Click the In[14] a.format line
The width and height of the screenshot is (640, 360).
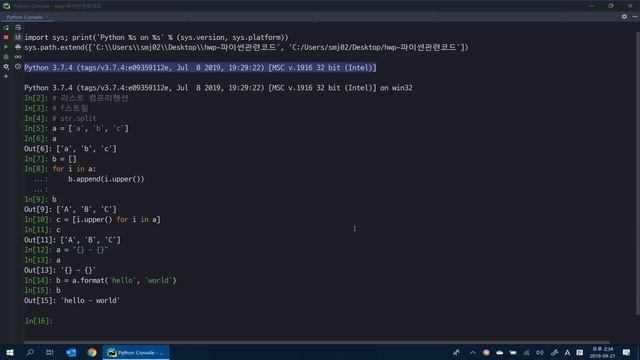[x=100, y=280]
